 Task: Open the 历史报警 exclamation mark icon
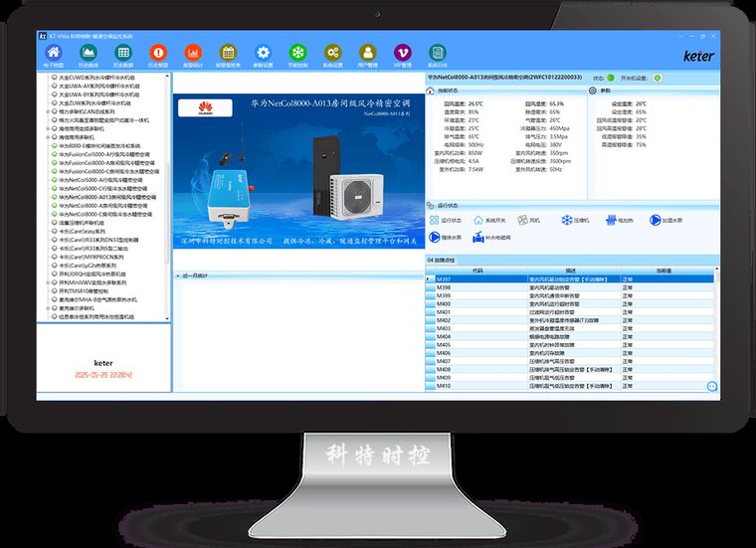pos(158,53)
